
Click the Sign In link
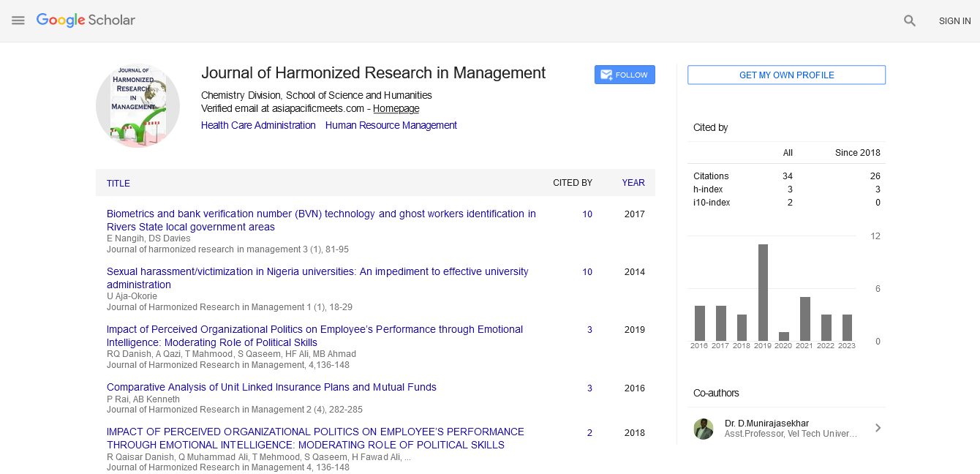pos(954,21)
